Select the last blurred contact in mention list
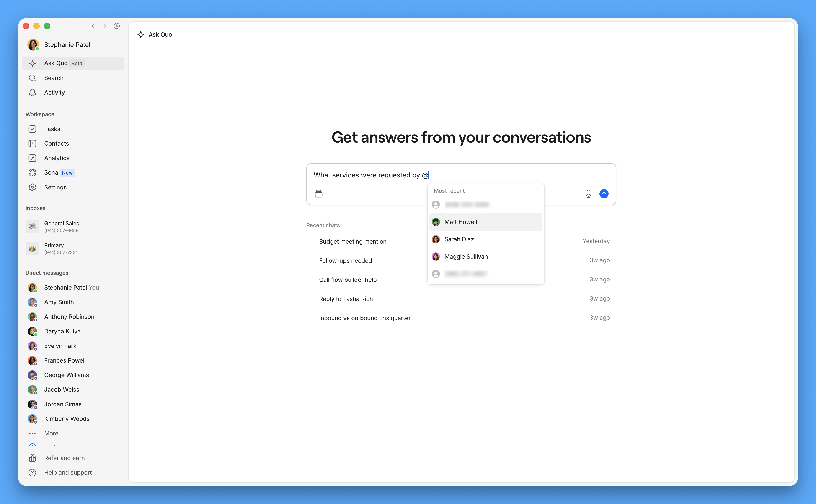816x504 pixels. pos(485,274)
